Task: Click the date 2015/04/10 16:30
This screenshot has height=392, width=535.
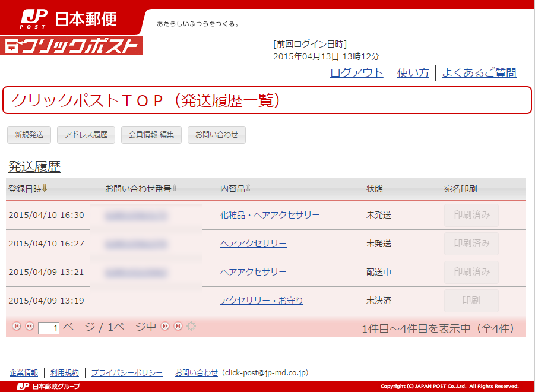Action: click(46, 215)
